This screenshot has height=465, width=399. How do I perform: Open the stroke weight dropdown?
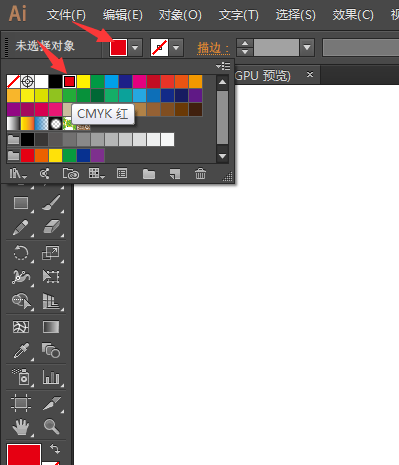pyautogui.click(x=307, y=48)
